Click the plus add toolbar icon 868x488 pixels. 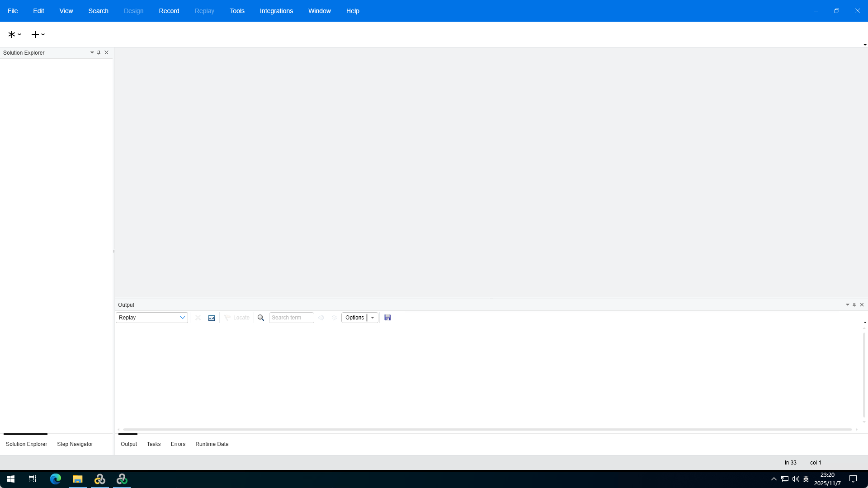(35, 34)
